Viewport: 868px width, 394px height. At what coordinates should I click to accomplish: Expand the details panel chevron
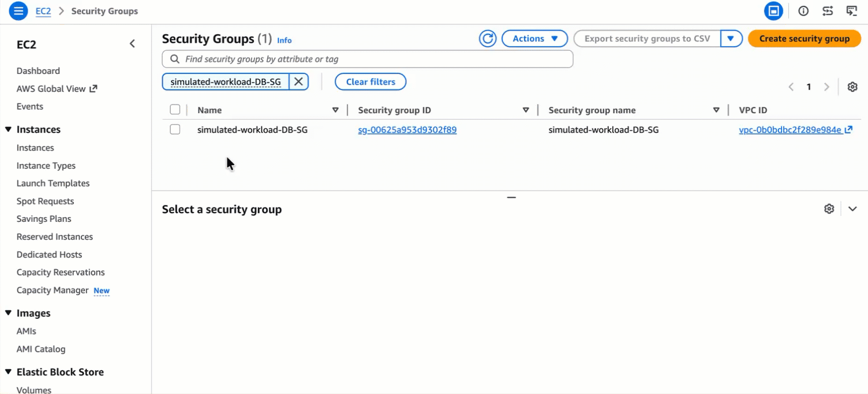click(x=852, y=209)
